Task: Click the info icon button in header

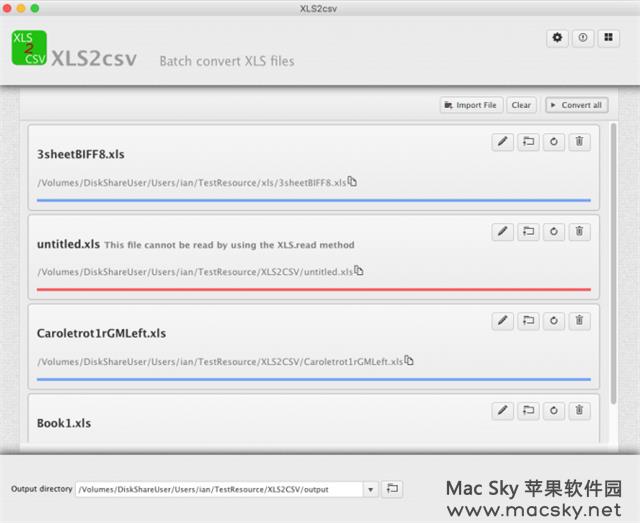Action: tap(583, 38)
